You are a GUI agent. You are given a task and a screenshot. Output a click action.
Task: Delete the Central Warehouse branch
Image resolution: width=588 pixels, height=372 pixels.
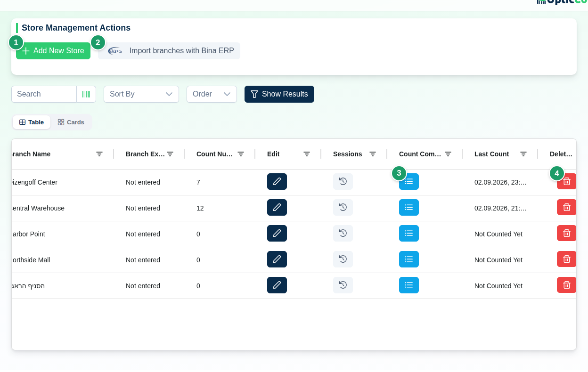566,207
